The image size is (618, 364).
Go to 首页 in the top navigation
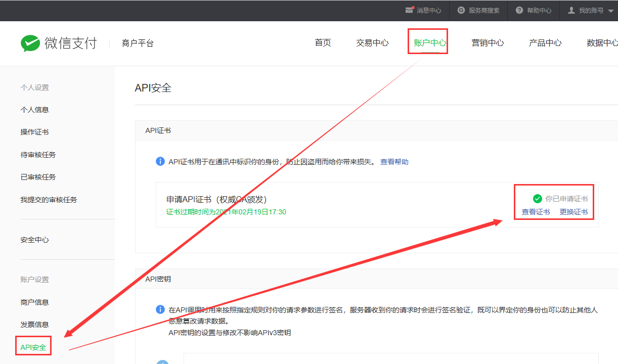(323, 43)
